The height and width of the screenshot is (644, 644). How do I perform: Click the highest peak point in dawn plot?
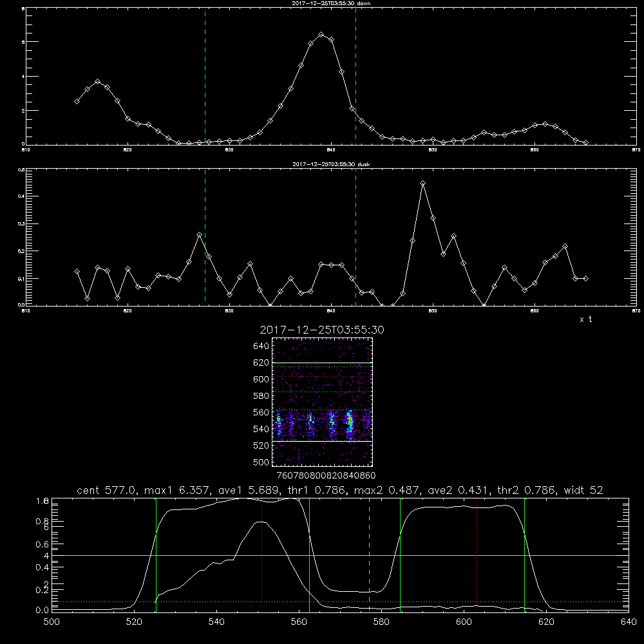tap(321, 35)
